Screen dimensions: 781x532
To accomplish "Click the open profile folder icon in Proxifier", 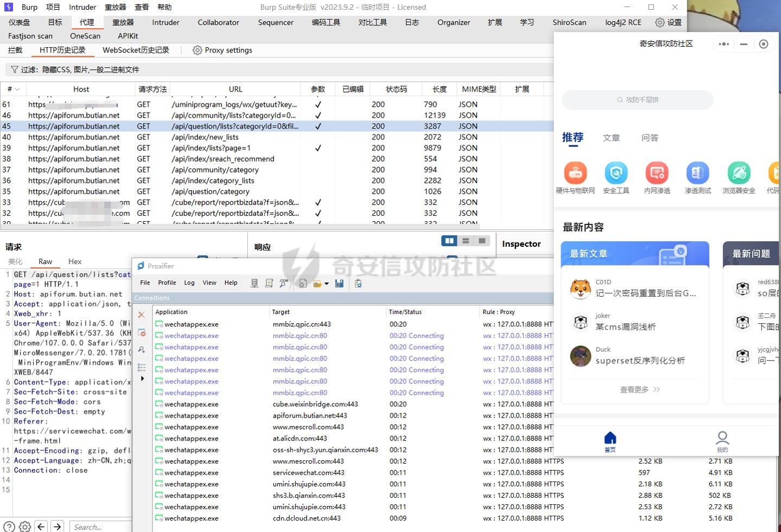I will (x=318, y=283).
